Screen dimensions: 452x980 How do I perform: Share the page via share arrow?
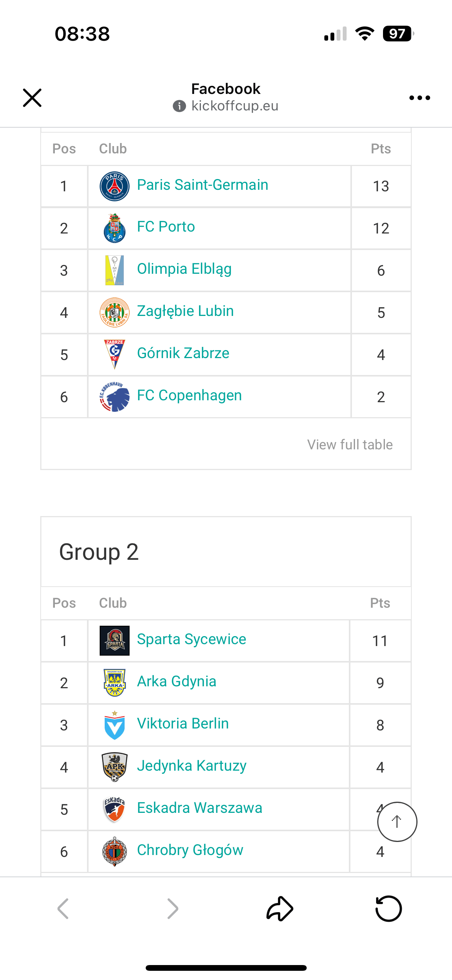[280, 908]
